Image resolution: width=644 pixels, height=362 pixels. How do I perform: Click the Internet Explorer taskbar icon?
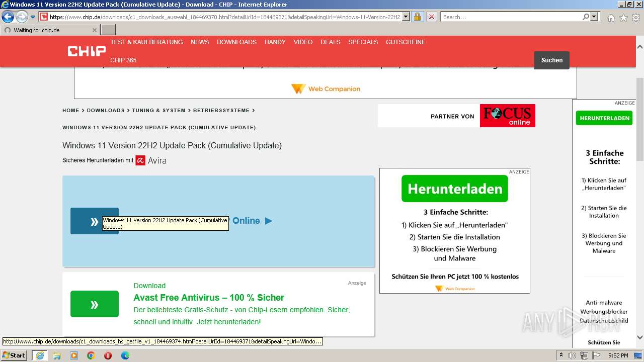(39, 355)
